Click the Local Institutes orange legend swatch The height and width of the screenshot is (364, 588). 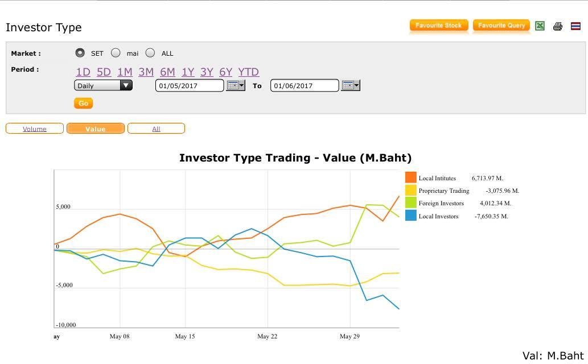coord(411,178)
